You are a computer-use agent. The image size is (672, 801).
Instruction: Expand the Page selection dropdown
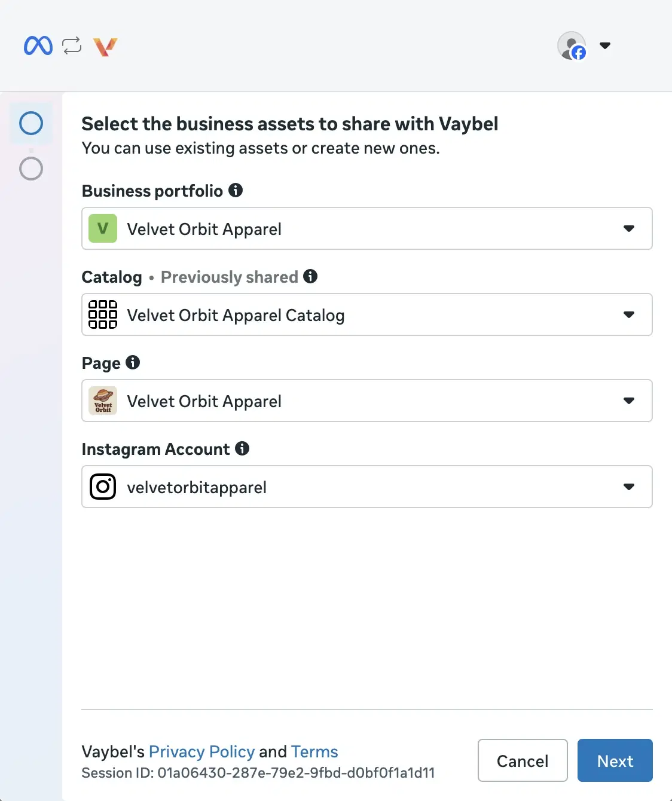[x=367, y=400]
